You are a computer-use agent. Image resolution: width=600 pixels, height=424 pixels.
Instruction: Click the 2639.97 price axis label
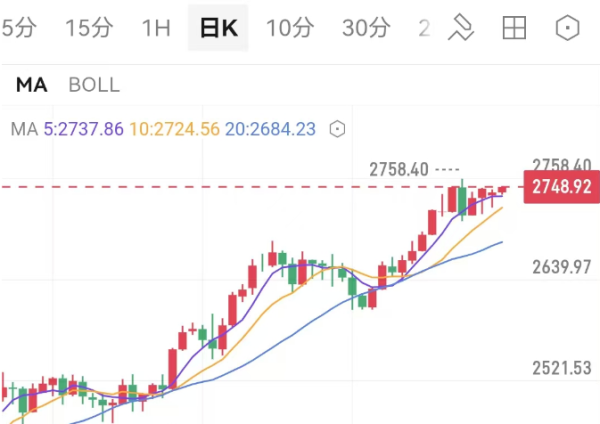click(561, 266)
